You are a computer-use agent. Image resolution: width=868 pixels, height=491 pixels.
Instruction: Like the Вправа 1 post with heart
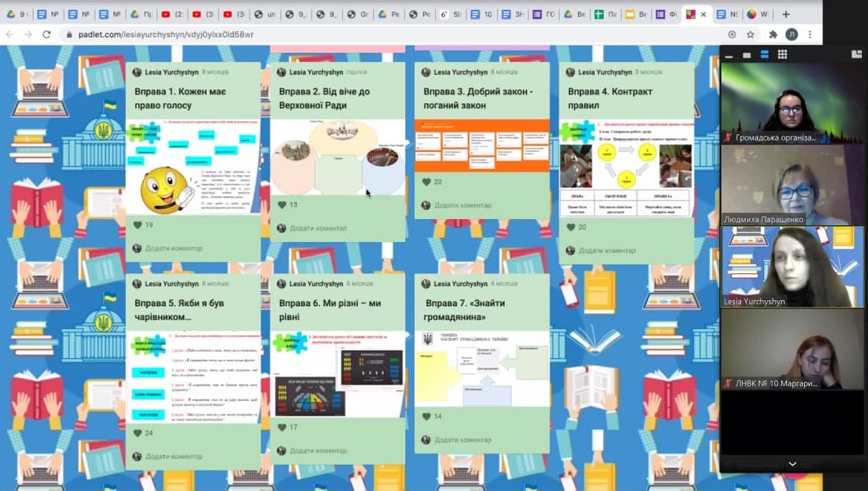coord(137,225)
